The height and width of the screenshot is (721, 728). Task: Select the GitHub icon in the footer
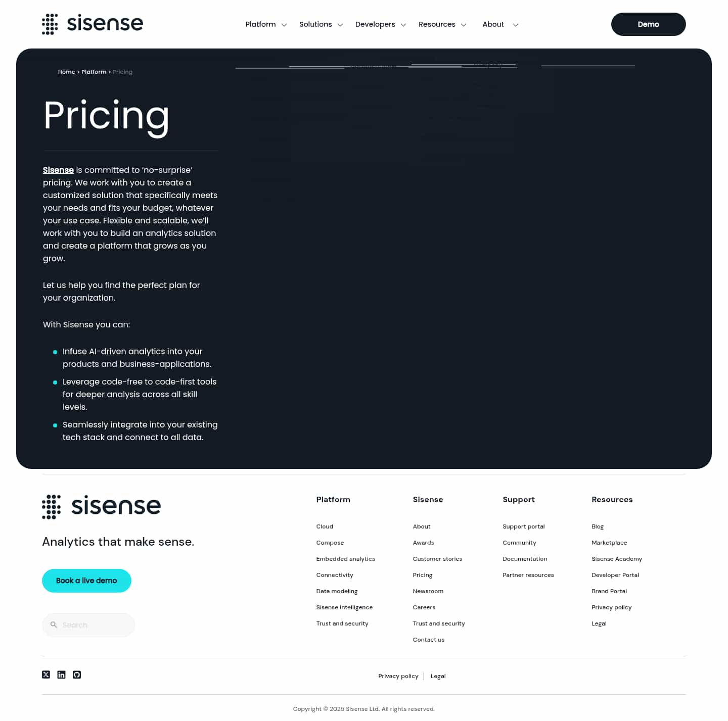77,675
